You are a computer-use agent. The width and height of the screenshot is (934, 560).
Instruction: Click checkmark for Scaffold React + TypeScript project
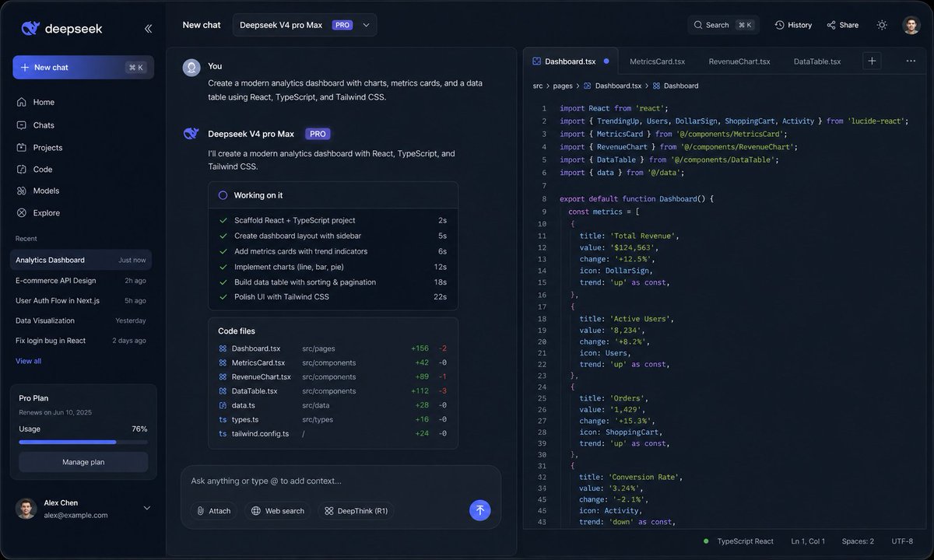pos(223,220)
